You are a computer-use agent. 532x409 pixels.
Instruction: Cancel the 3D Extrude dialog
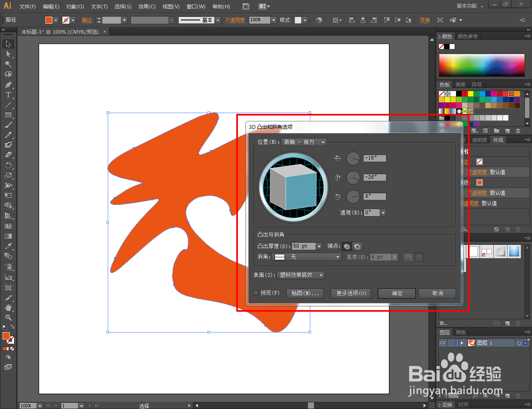[x=437, y=293]
